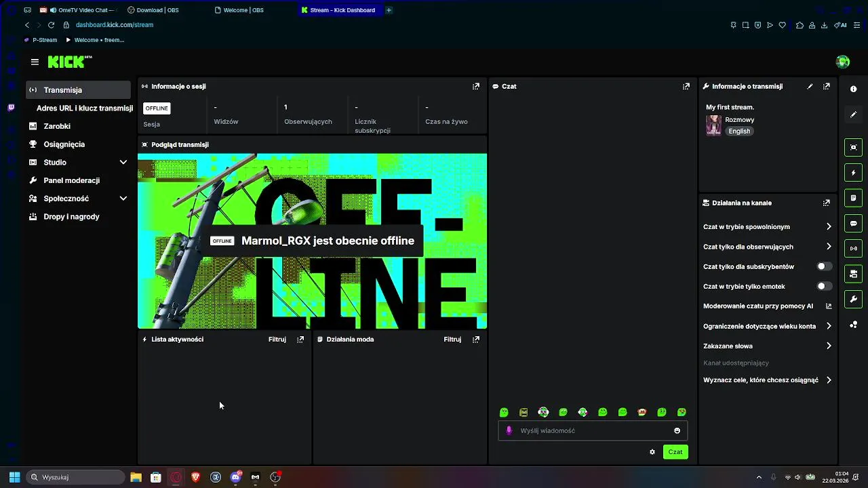Click the pencil edit icon in right sidebar
This screenshot has width=868, height=488.
click(x=854, y=115)
